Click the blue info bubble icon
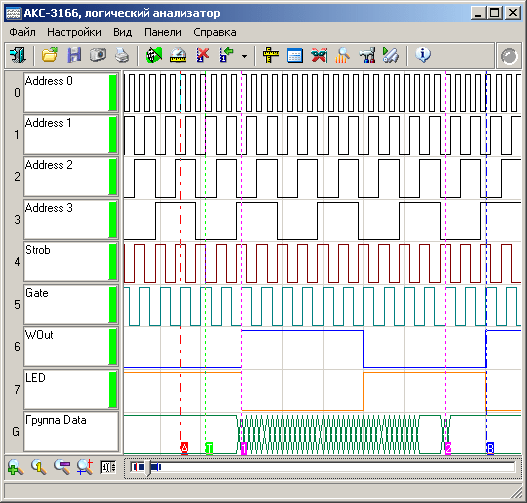Image resolution: width=527 pixels, height=503 pixels. pyautogui.click(x=423, y=55)
